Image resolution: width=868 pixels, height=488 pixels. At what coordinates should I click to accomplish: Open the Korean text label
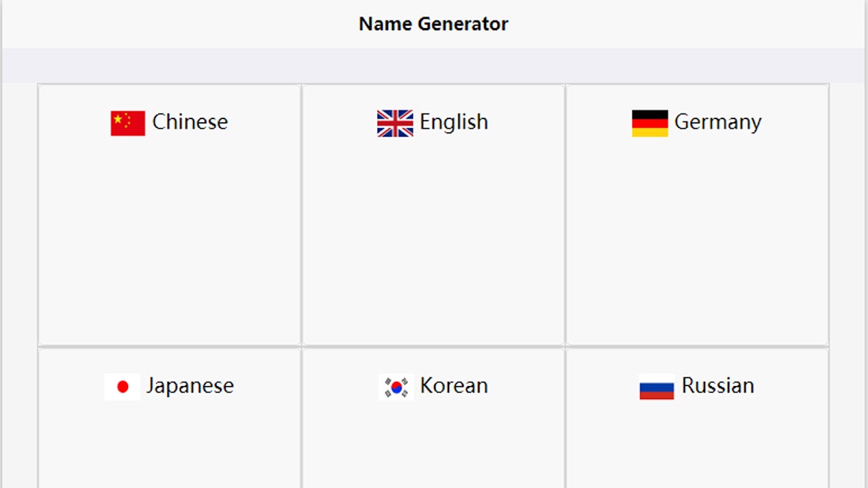tap(454, 386)
